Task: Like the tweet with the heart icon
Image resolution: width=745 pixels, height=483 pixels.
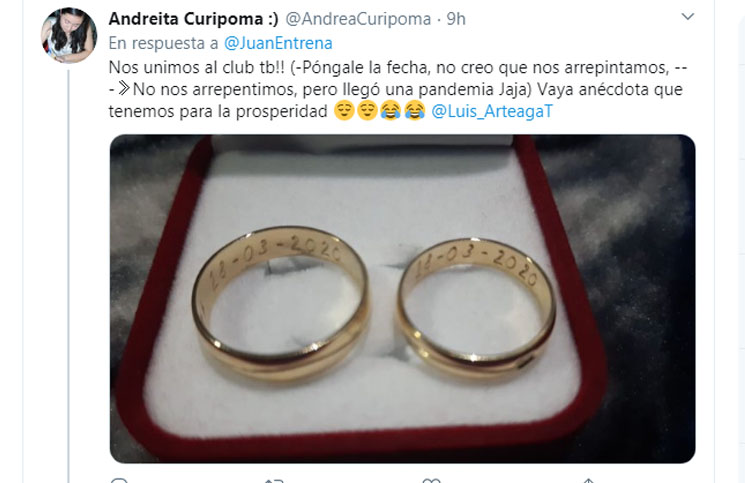Action: click(x=431, y=481)
